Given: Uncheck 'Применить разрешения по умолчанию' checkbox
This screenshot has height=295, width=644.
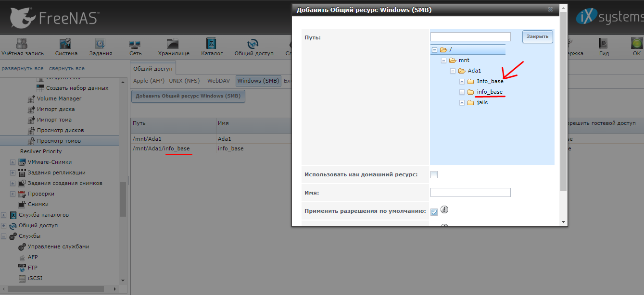Looking at the screenshot, I should click(x=434, y=212).
